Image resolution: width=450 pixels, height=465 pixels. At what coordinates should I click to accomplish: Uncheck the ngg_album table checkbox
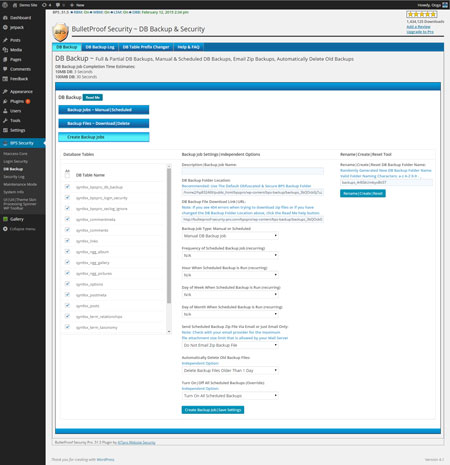tap(67, 251)
